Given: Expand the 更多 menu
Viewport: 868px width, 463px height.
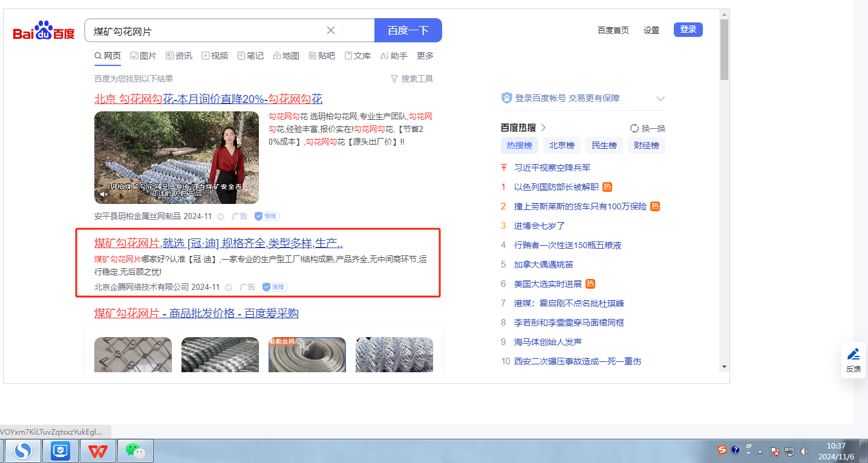Looking at the screenshot, I should 425,56.
